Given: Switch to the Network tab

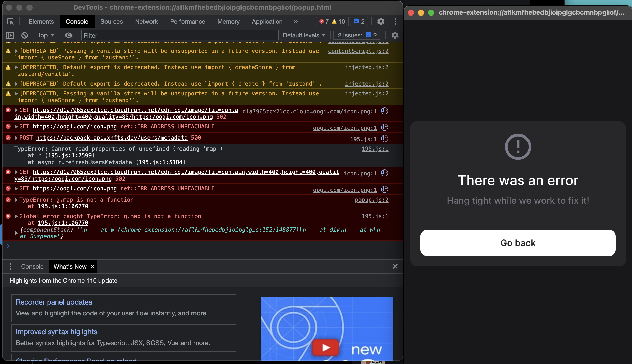Looking at the screenshot, I should click(146, 22).
